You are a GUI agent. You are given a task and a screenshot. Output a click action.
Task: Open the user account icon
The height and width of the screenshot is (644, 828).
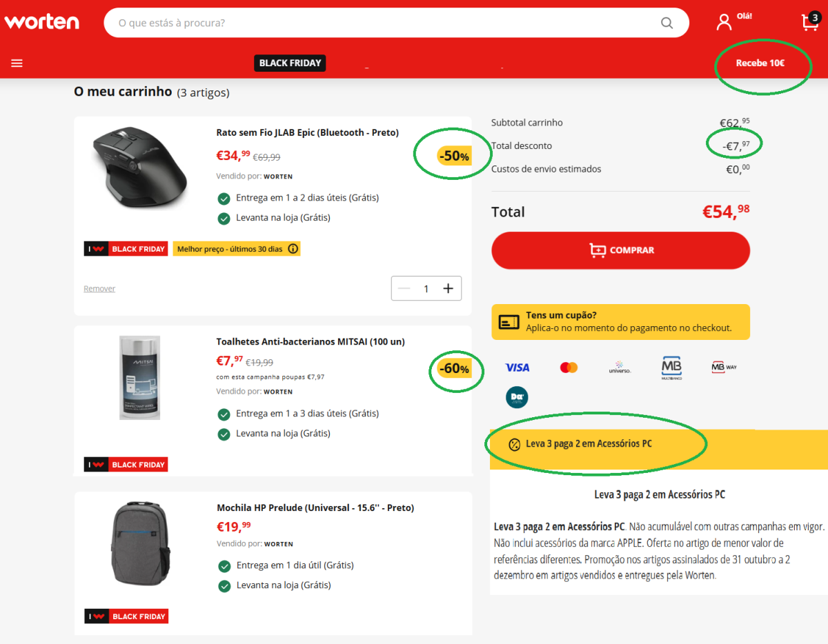tap(724, 22)
